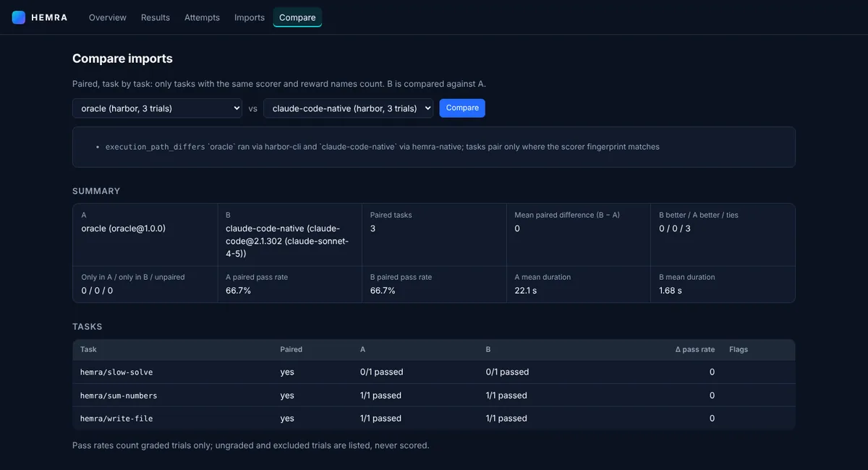Click the TASKS section heading

88,327
